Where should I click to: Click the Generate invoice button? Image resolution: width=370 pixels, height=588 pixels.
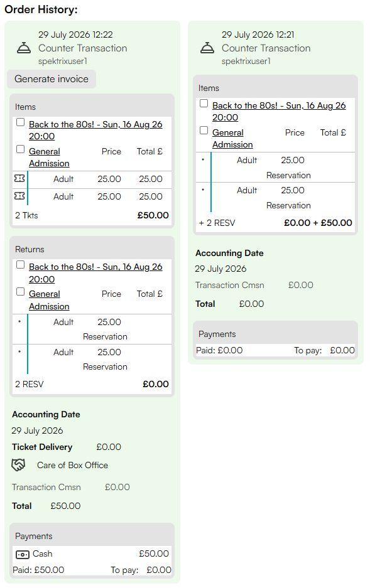(52, 79)
